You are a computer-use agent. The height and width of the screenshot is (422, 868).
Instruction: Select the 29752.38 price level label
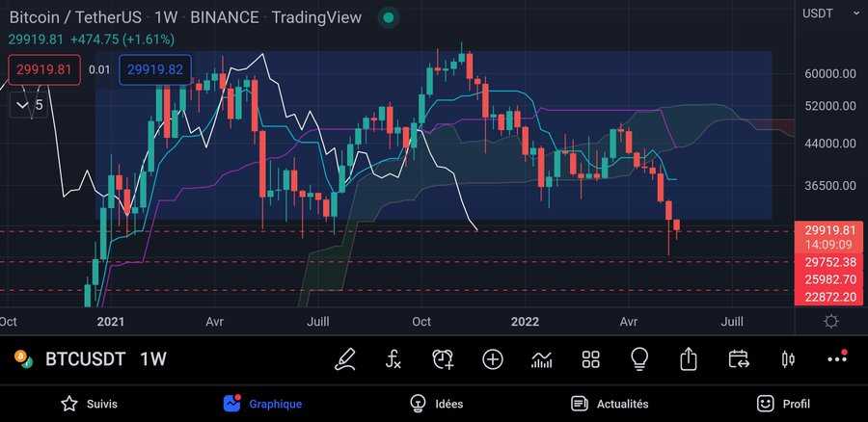coord(830,262)
